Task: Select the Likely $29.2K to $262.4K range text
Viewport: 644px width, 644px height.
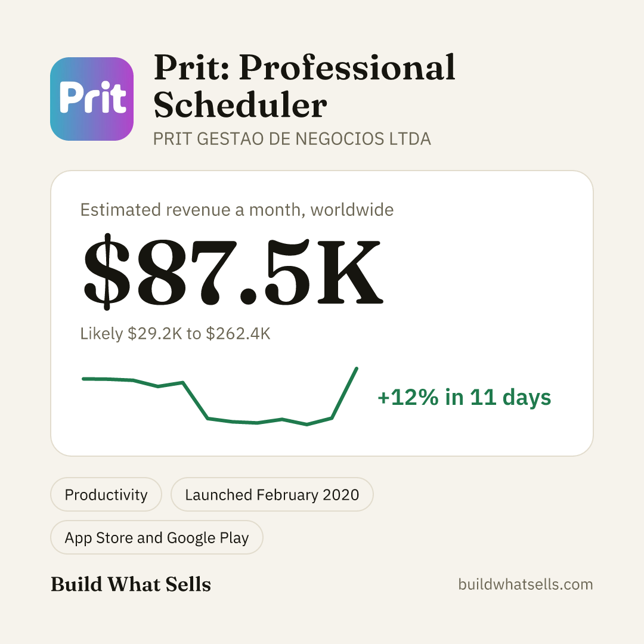Action: (175, 333)
